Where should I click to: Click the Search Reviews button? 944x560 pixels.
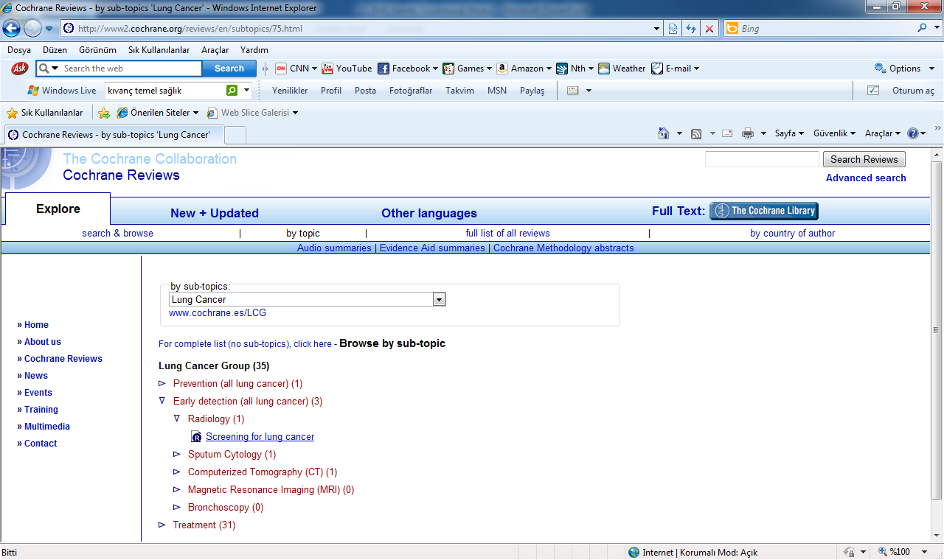(864, 159)
